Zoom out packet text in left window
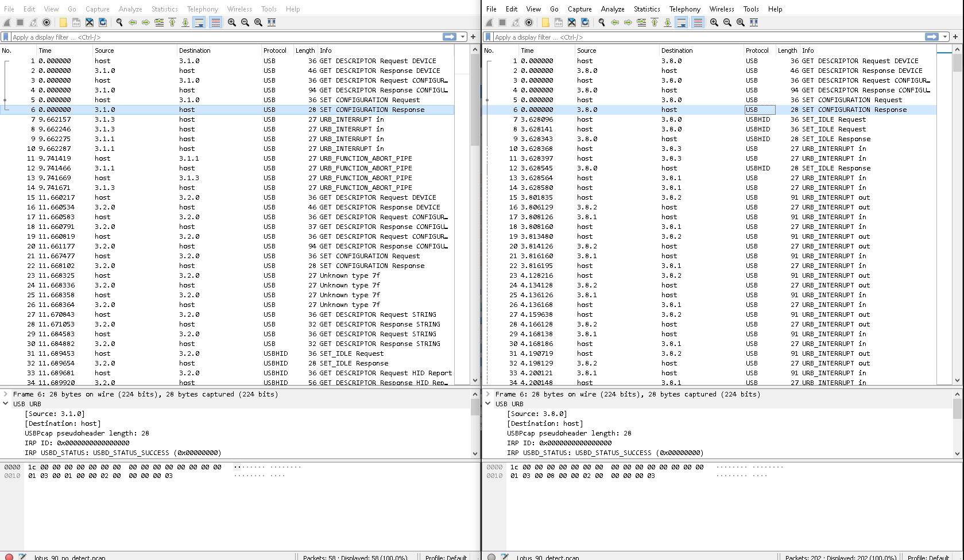This screenshot has width=964, height=560. tap(245, 22)
